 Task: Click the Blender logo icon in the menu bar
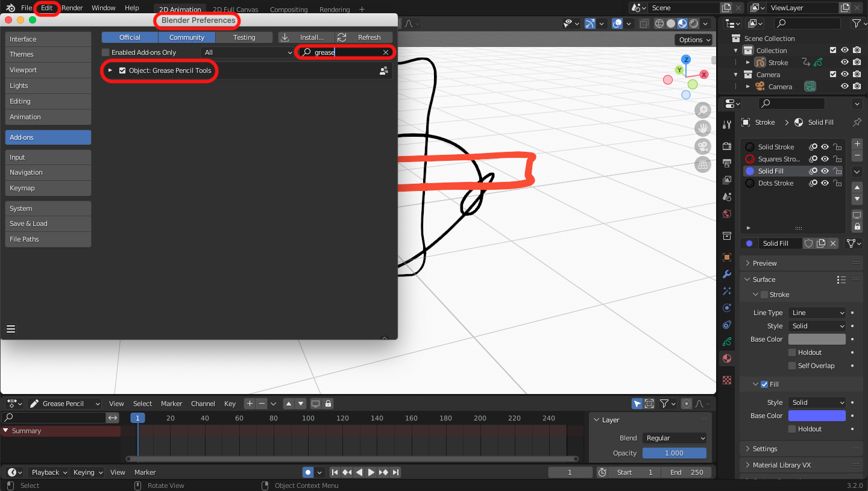(x=11, y=8)
